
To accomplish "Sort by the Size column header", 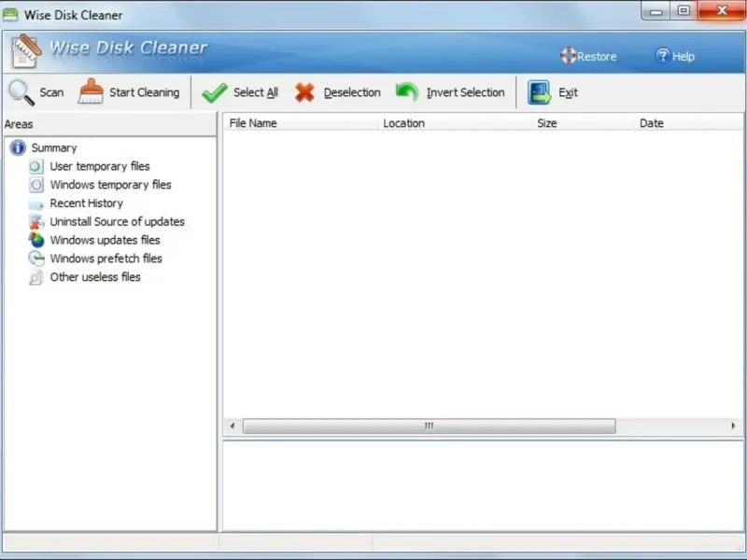I will tap(583, 123).
